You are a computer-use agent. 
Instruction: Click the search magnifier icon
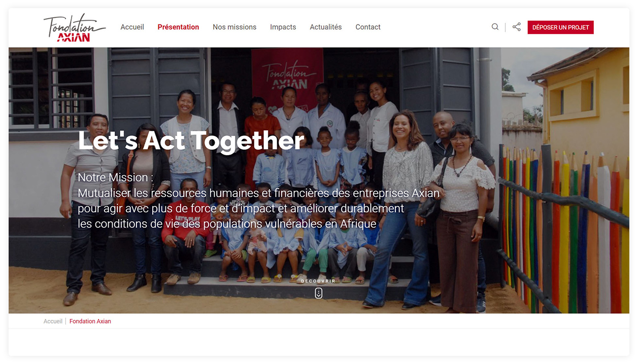(495, 27)
